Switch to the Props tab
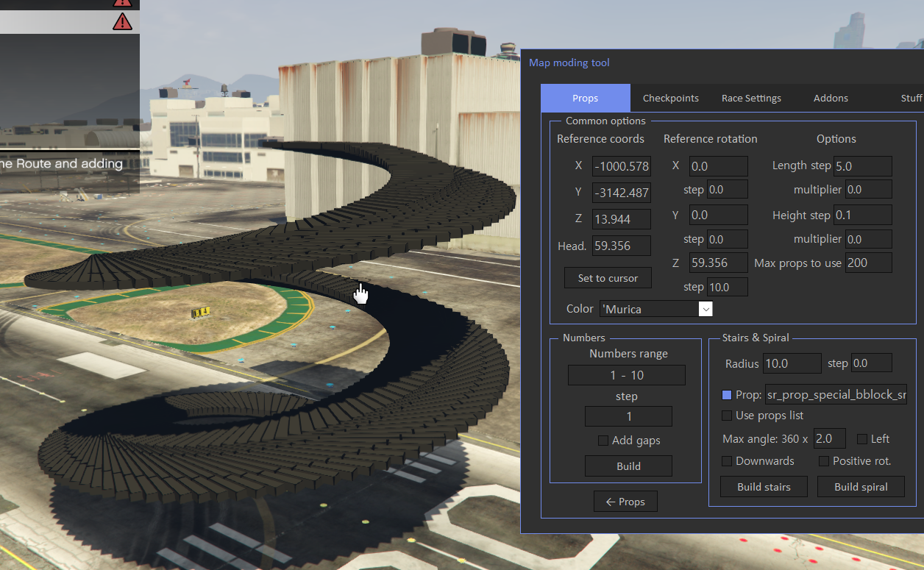 tap(586, 98)
